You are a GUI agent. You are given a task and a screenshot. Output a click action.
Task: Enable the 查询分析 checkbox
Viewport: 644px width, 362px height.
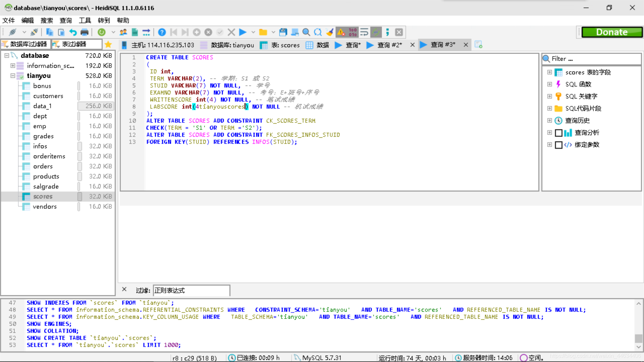click(x=558, y=133)
